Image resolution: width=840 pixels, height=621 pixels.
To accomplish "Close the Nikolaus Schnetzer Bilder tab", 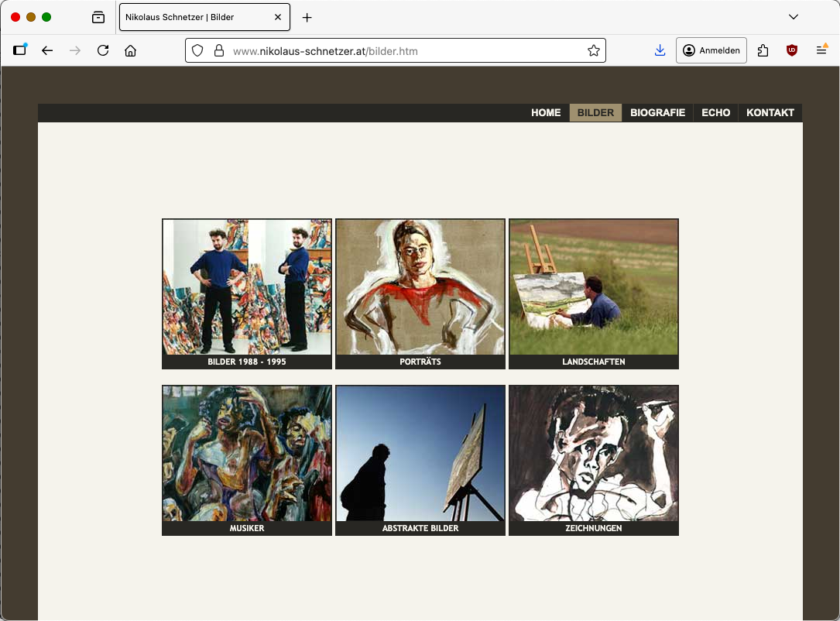I will point(278,17).
